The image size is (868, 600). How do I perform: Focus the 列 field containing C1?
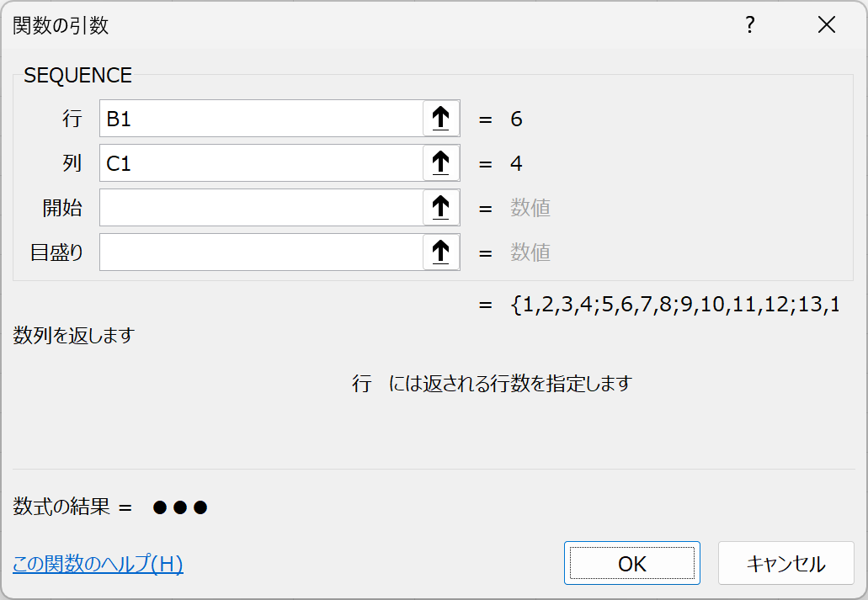pos(261,162)
